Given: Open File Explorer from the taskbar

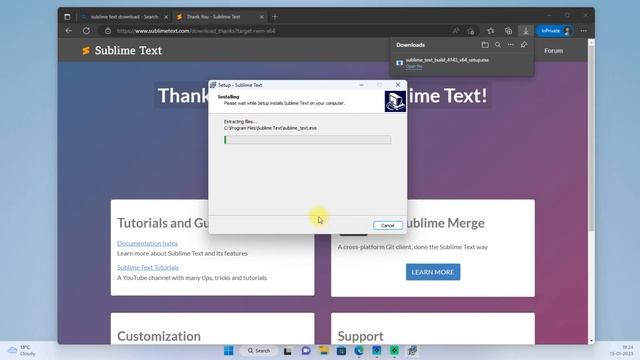Looking at the screenshot, I should tap(324, 351).
